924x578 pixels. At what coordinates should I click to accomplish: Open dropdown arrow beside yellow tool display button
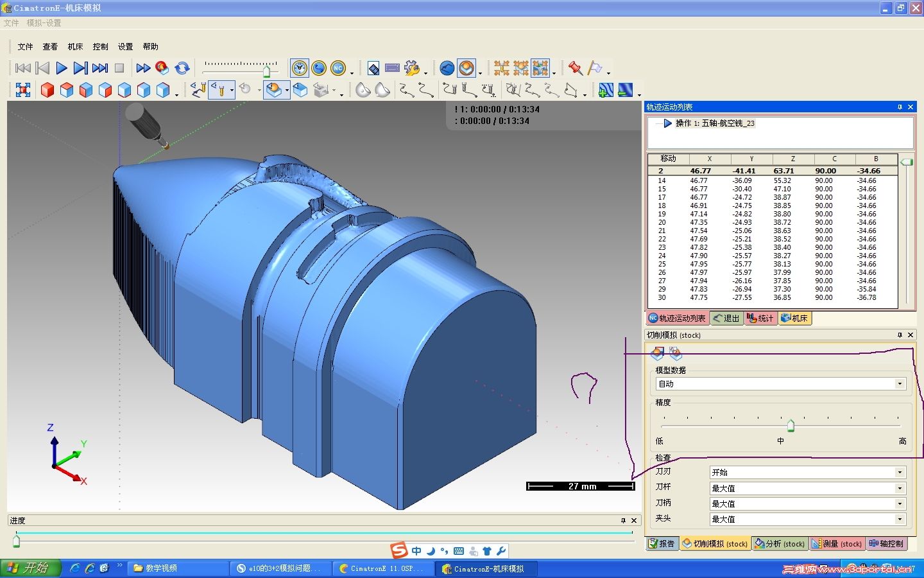pos(232,90)
